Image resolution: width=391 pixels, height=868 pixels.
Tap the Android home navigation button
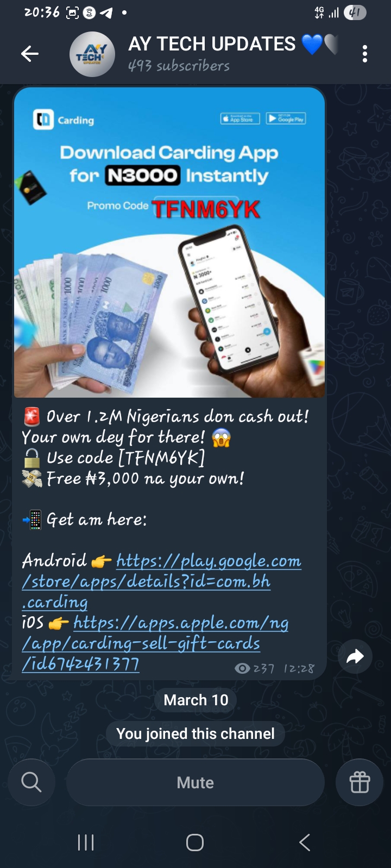click(195, 843)
